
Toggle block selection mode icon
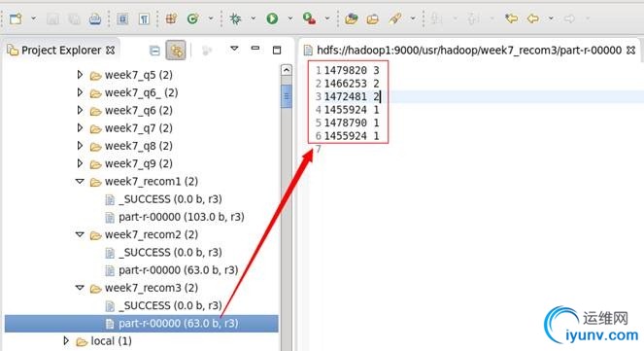click(x=122, y=18)
